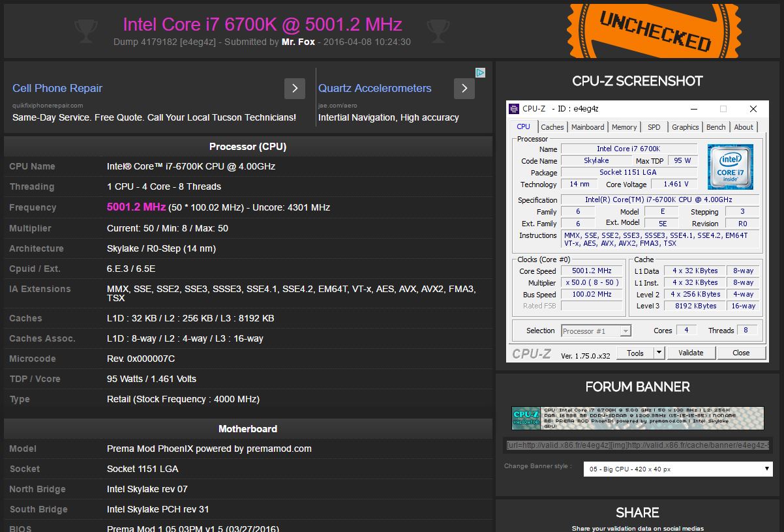This screenshot has width=784, height=532.
Task: Switch to the Mainboard tab in CPU-Z
Action: click(588, 127)
